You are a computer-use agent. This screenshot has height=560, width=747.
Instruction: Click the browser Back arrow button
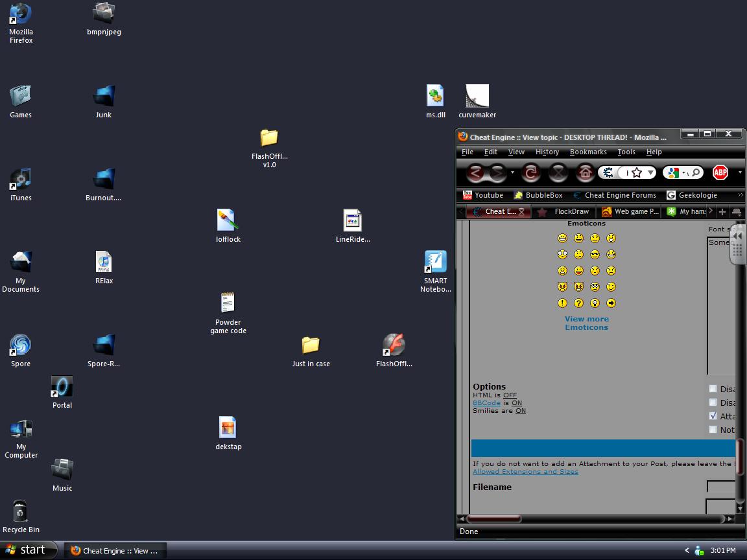point(476,173)
